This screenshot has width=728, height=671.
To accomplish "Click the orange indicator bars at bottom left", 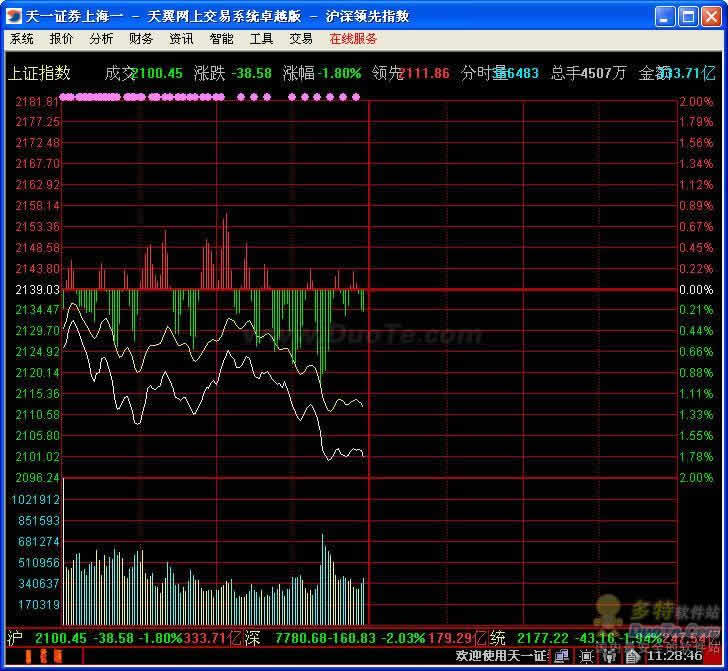I will click(44, 656).
